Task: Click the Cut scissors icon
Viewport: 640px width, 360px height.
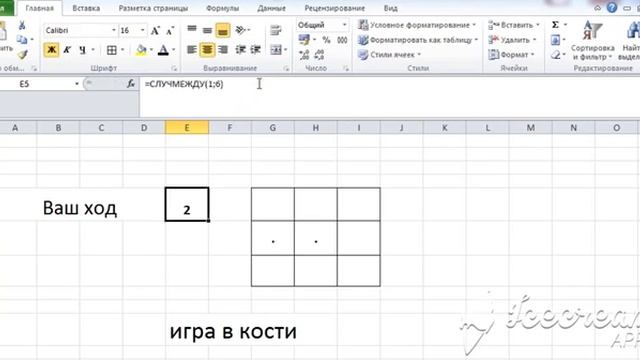Action: click(22, 25)
